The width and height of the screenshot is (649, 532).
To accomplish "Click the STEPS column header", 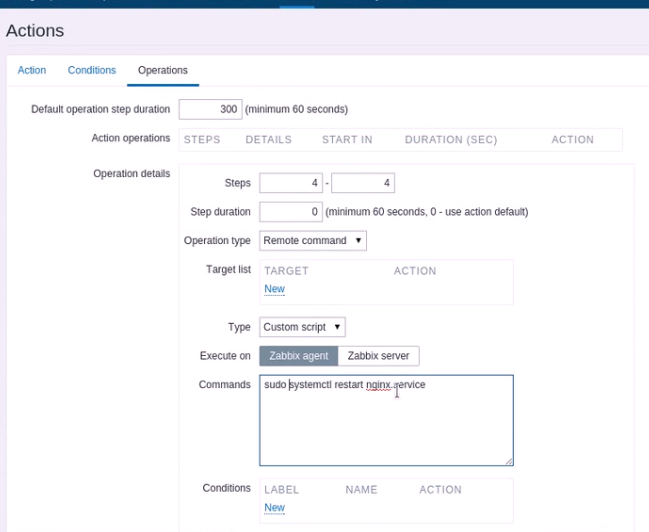I will tap(202, 140).
